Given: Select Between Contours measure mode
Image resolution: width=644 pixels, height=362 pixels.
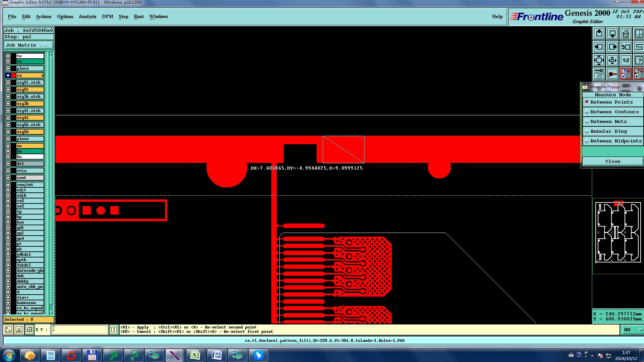Looking at the screenshot, I should [614, 112].
